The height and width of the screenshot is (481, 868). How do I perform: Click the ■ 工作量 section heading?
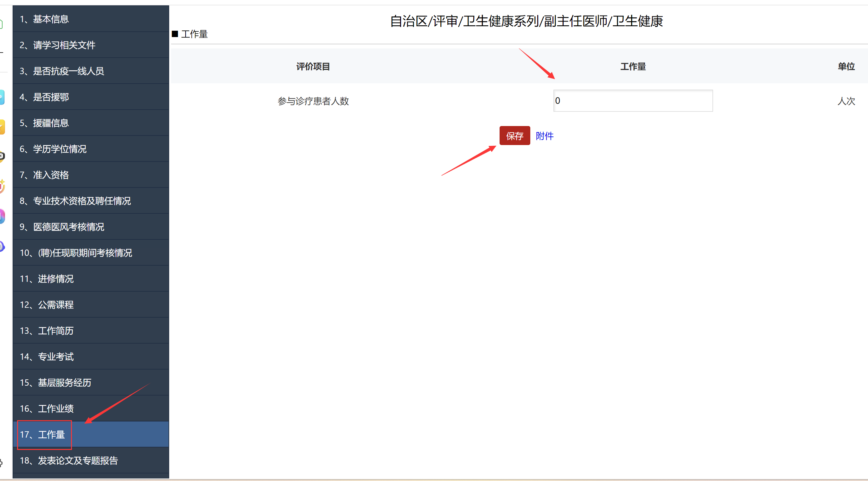click(x=190, y=34)
